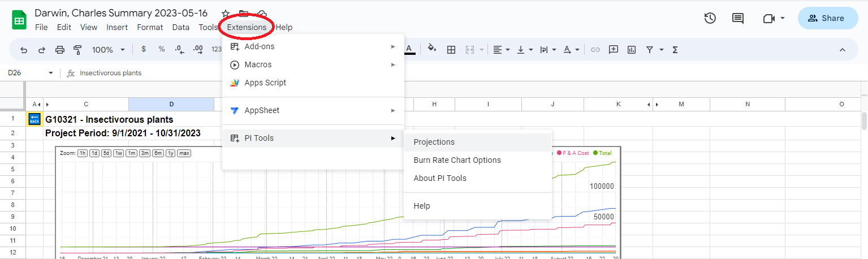Choose Burn Rate Chart Options
The image size is (868, 259).
coord(457,160)
